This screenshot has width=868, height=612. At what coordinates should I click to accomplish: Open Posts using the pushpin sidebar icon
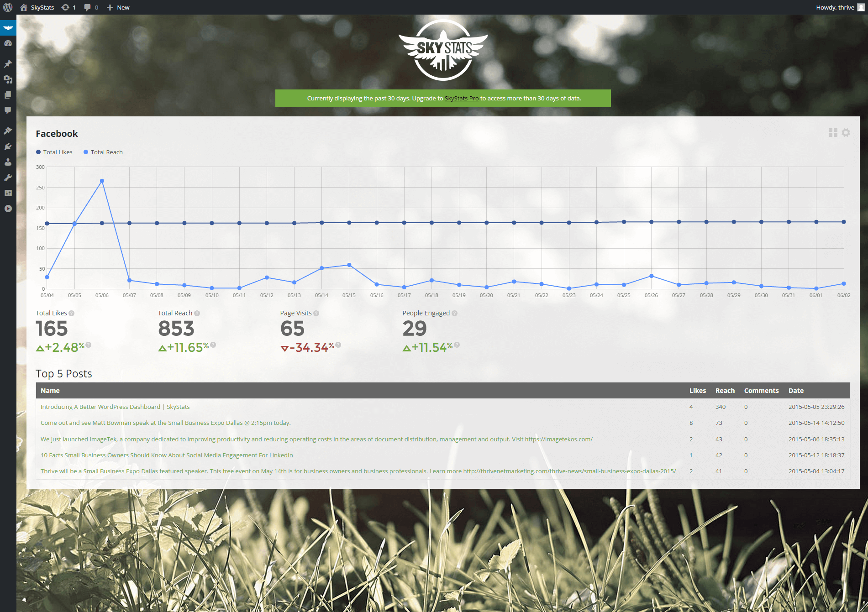tap(8, 64)
